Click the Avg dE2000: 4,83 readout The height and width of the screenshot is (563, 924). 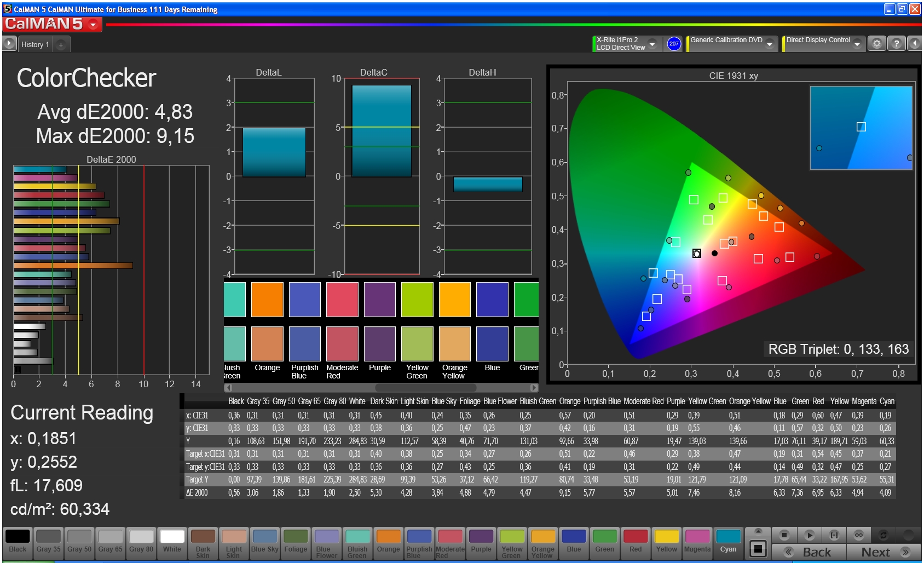pyautogui.click(x=115, y=112)
